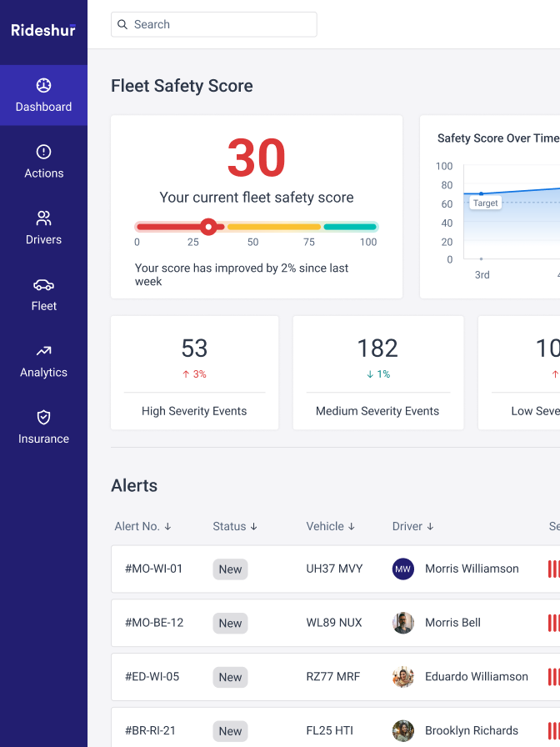Click the Safety Score Over Time title
The height and width of the screenshot is (747, 560).
(498, 138)
